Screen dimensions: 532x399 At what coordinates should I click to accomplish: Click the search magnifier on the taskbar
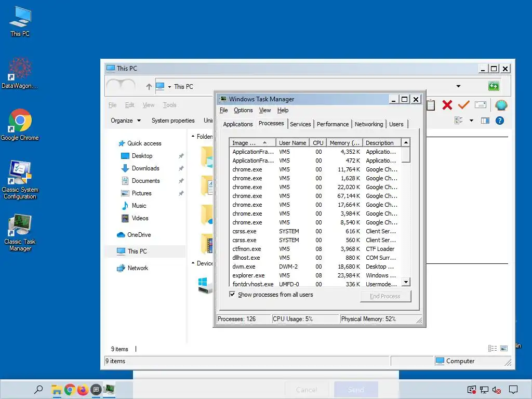click(x=38, y=389)
